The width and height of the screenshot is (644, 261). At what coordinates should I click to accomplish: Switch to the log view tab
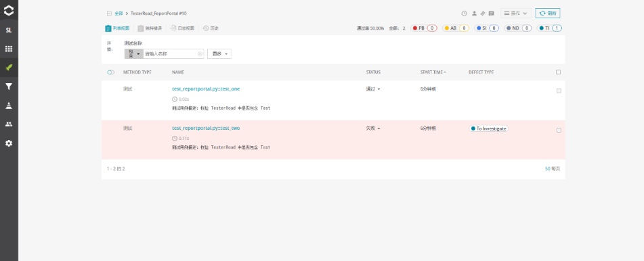(182, 28)
